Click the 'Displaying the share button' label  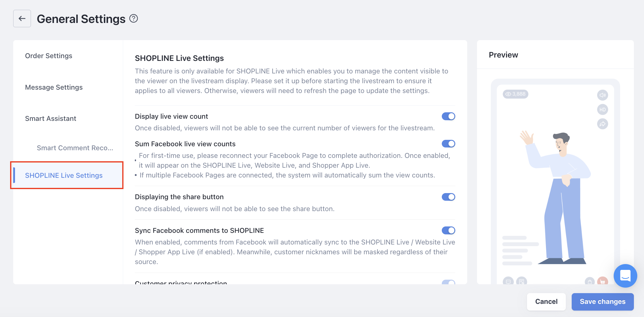click(x=179, y=197)
